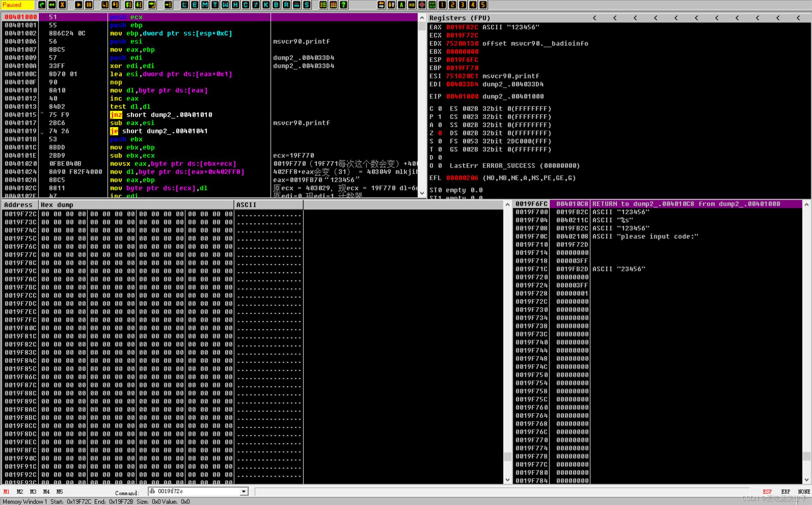The image size is (812, 505).
Task: Open Executable modules (E) icon
Action: [195, 5]
